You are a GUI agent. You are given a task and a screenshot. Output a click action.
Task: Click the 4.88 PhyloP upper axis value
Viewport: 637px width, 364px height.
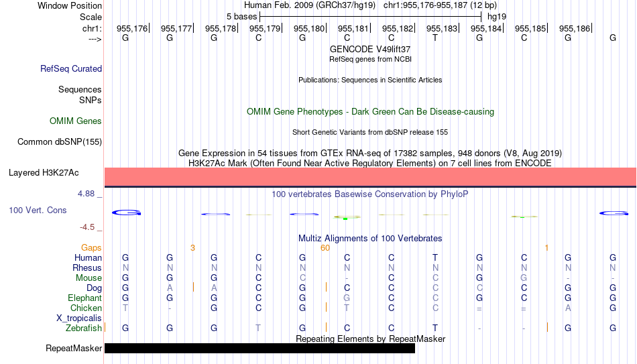[x=86, y=194]
